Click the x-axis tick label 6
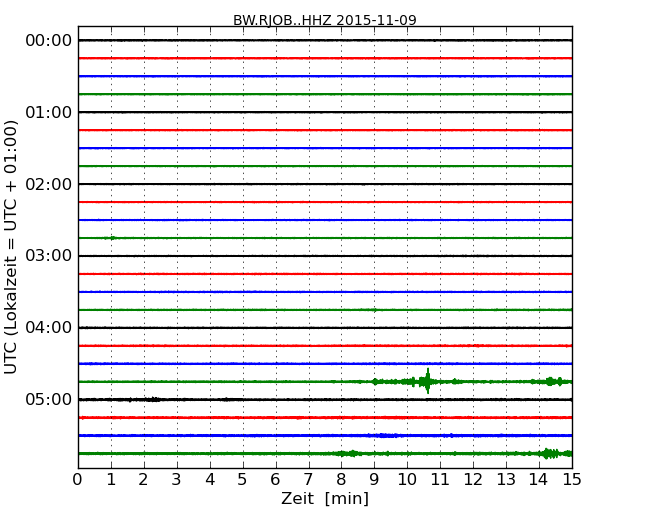The height and width of the screenshot is (520, 650). coord(275,480)
